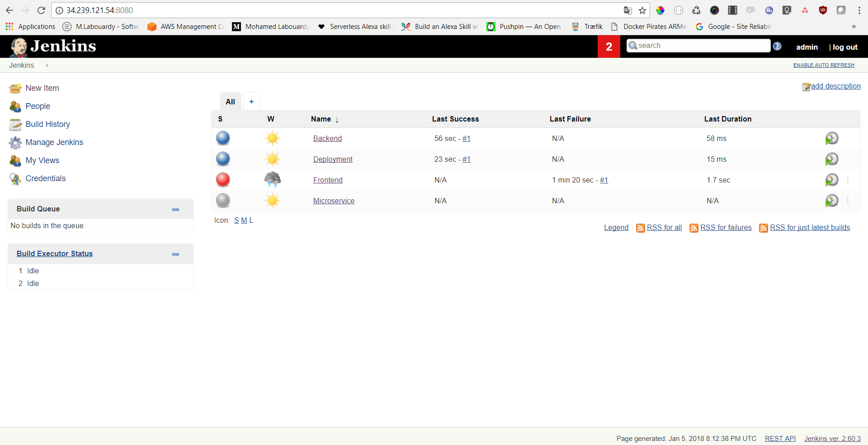Open the Deployment job link

coord(333,159)
